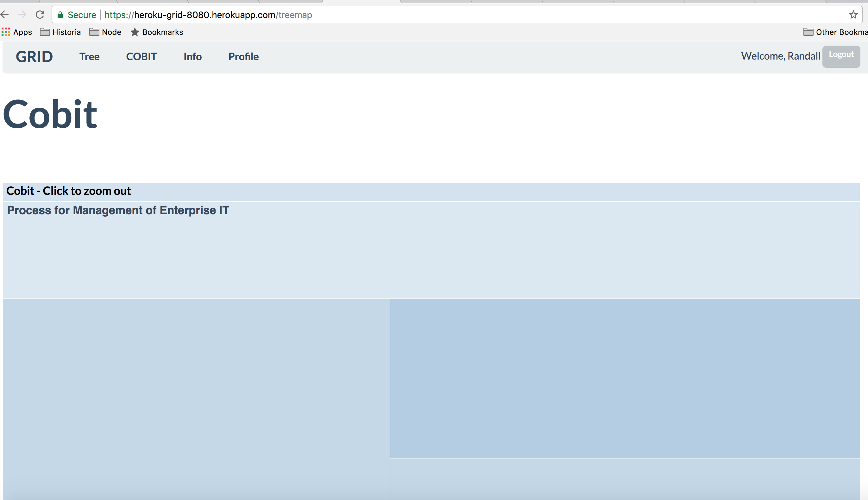Viewport: 868px width, 500px height.
Task: Click the darker blue treemap cell on right
Action: click(625, 378)
